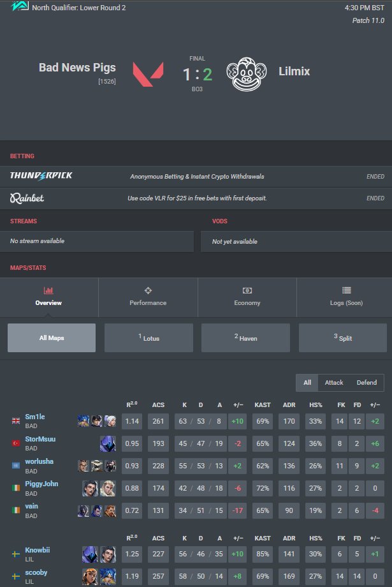The image size is (392, 587).
Task: Click worlusha's ACS value 228
Action: point(158,466)
